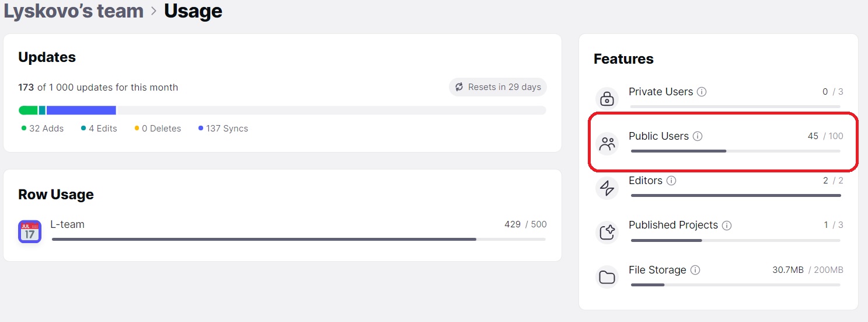The width and height of the screenshot is (868, 322).
Task: Click the Public Users progress bar
Action: 735,151
